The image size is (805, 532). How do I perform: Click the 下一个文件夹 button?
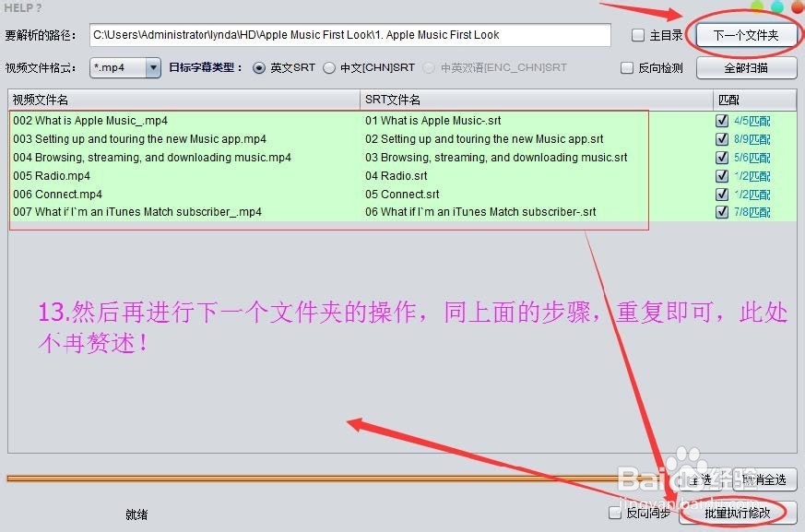click(x=746, y=35)
